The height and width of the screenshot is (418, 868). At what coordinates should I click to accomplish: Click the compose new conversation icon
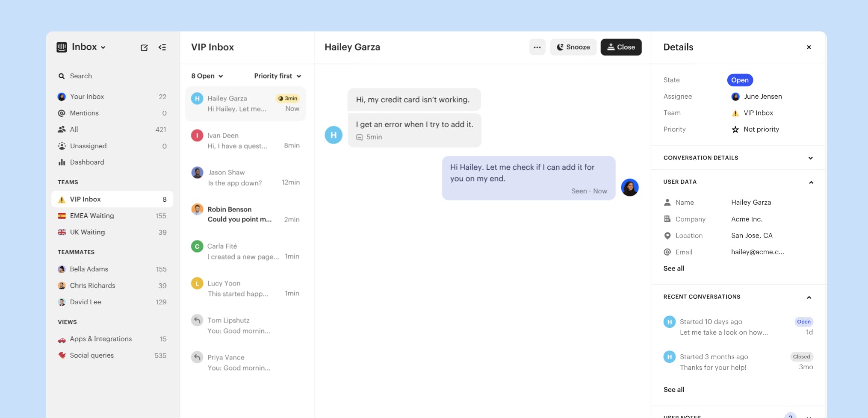tap(144, 47)
